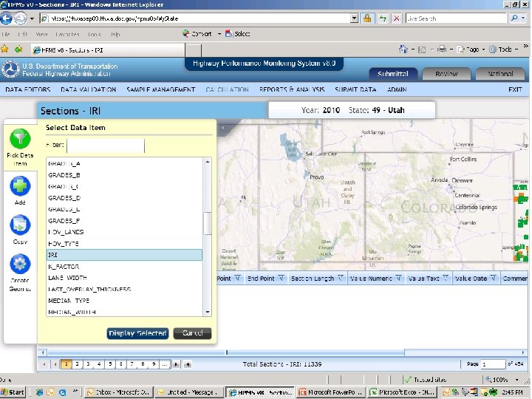Open Microsoft Excel from the taskbar
Screen dimensions: 532x399
click(x=402, y=392)
